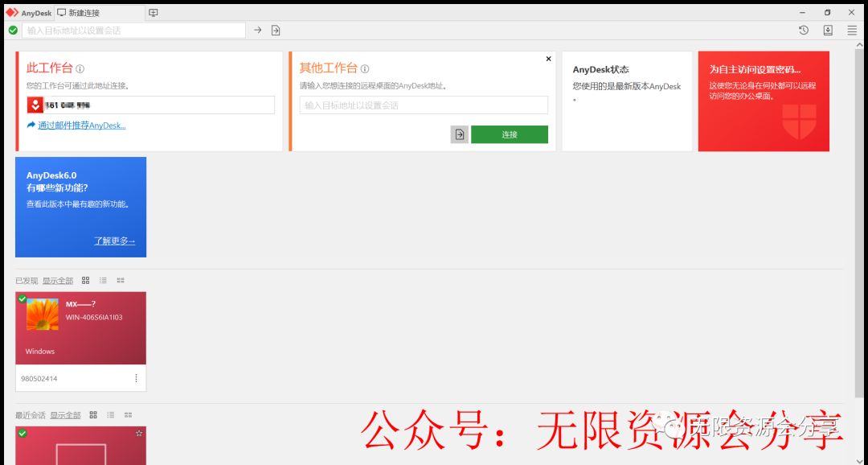Click this desk's address field
This screenshot has width=868, height=465.
150,105
